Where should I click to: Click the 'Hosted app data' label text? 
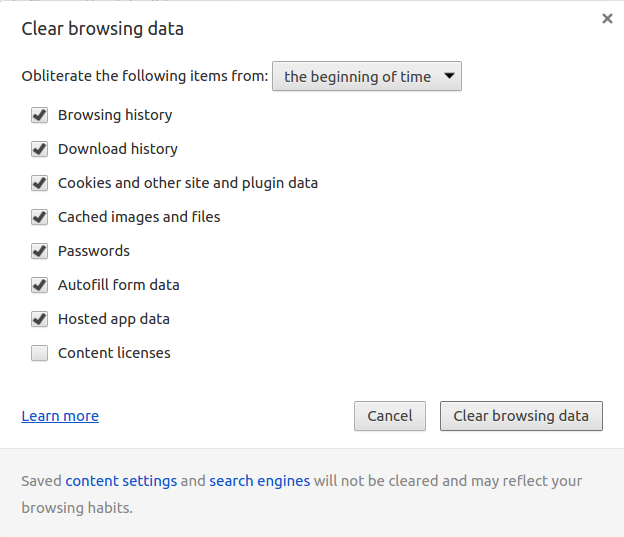tap(114, 319)
